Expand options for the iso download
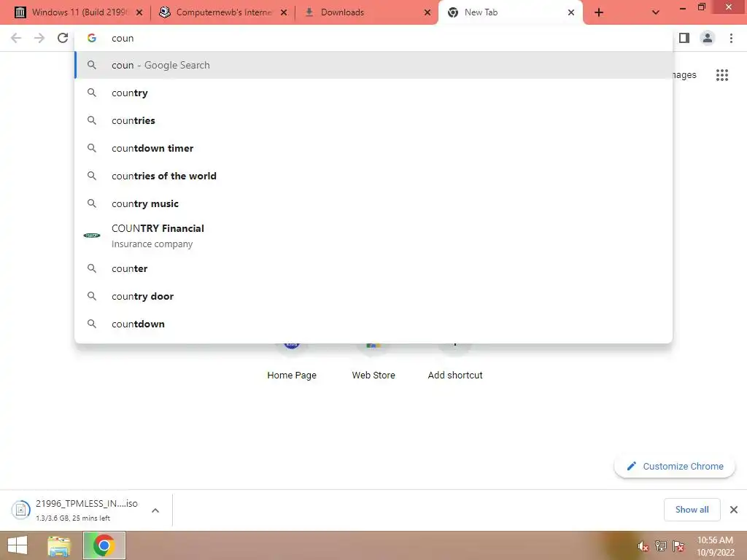 (155, 510)
